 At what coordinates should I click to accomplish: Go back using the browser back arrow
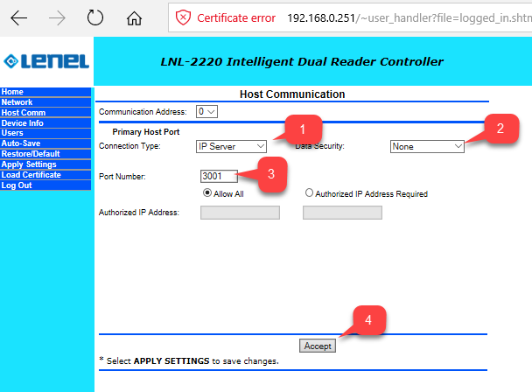18,18
